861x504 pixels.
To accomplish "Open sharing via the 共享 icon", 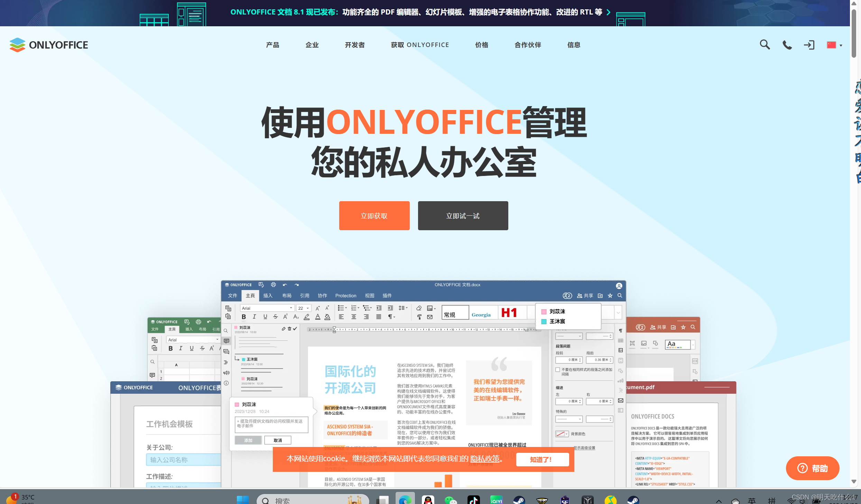I will 585,296.
